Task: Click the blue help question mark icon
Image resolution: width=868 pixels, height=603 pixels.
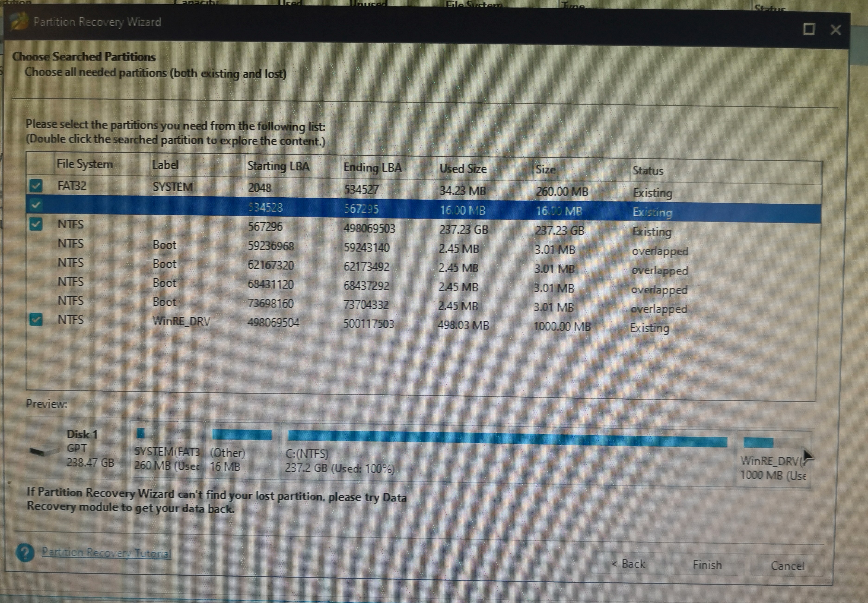Action: pyautogui.click(x=25, y=553)
